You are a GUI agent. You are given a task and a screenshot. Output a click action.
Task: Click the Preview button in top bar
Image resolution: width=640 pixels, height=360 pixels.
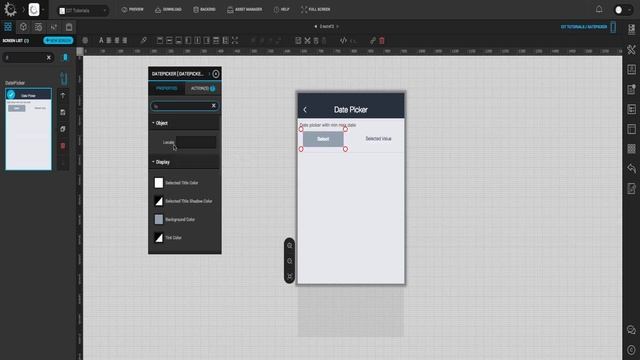point(132,9)
